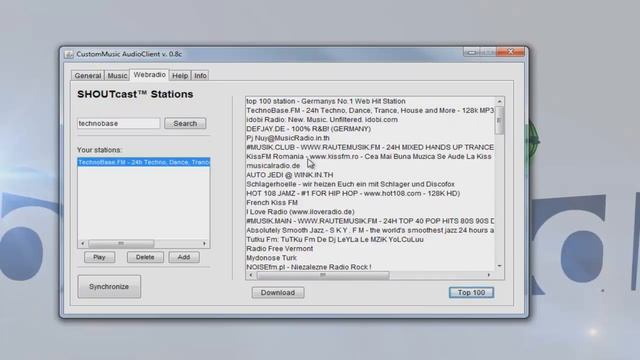This screenshot has width=640, height=360.
Task: Select DEFJAY.DE - 100% R&B! row
Action: 370,129
